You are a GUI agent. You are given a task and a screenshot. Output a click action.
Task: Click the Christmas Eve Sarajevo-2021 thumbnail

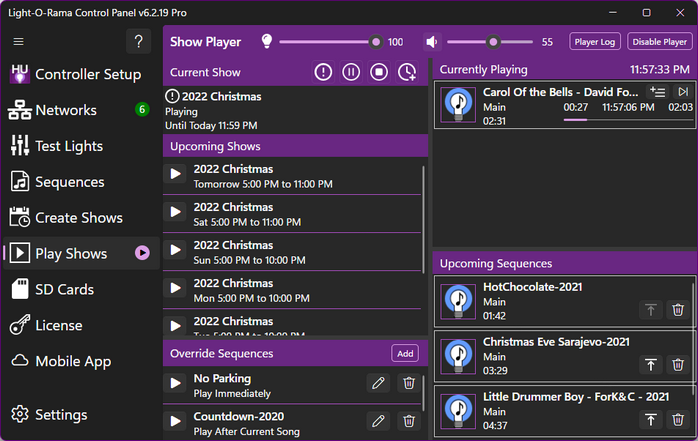click(x=458, y=356)
